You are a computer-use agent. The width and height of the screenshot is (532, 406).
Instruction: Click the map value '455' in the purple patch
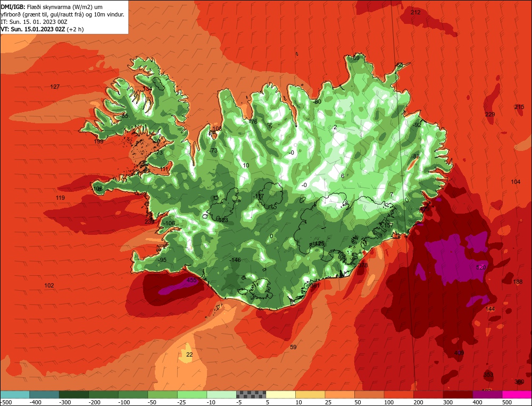192,280
